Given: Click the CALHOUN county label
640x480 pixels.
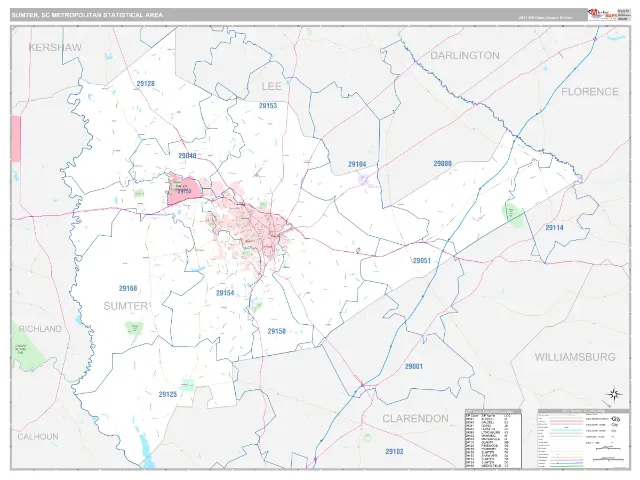Looking at the screenshot, I should pos(38,437).
